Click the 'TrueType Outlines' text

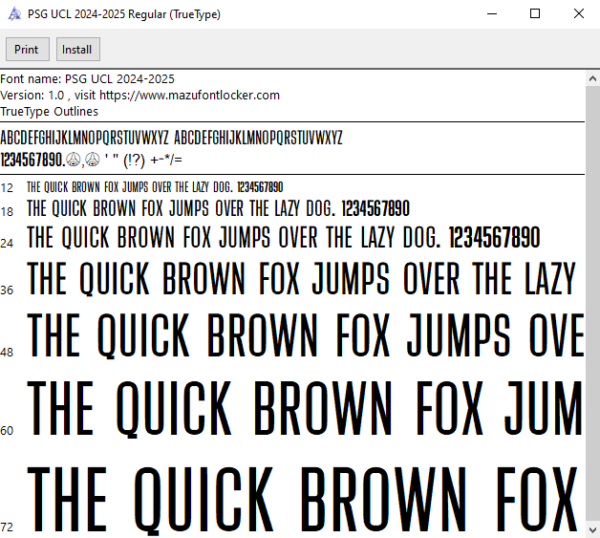[x=49, y=111]
